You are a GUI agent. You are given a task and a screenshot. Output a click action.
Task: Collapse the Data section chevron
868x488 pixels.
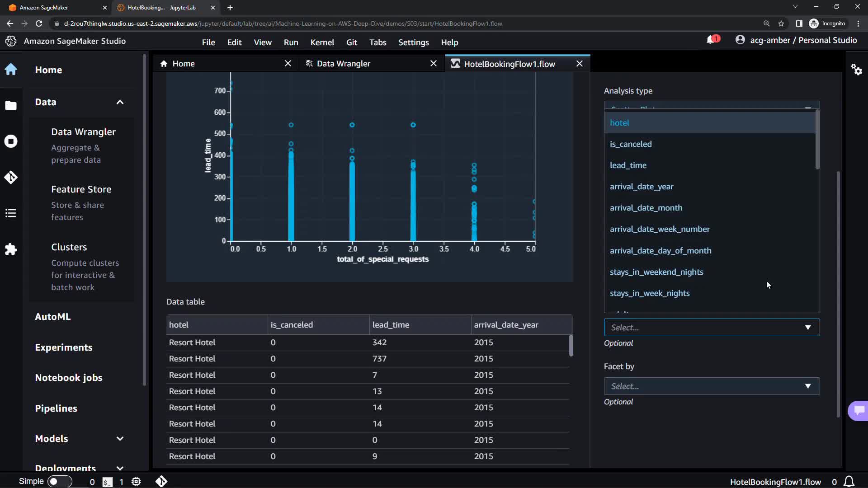120,102
